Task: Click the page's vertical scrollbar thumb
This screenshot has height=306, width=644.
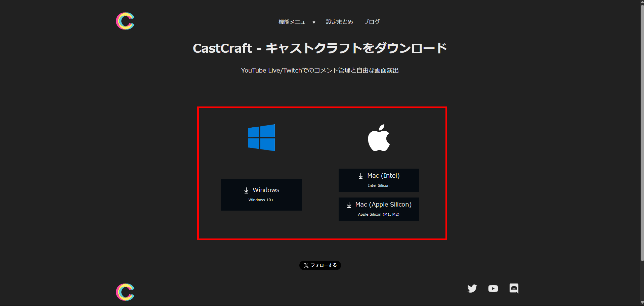Action: pyautogui.click(x=642, y=133)
